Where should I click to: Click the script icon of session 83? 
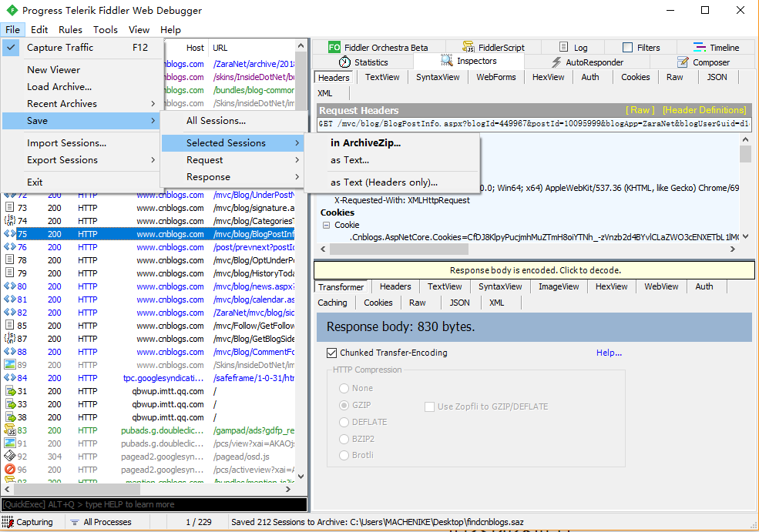coord(10,430)
